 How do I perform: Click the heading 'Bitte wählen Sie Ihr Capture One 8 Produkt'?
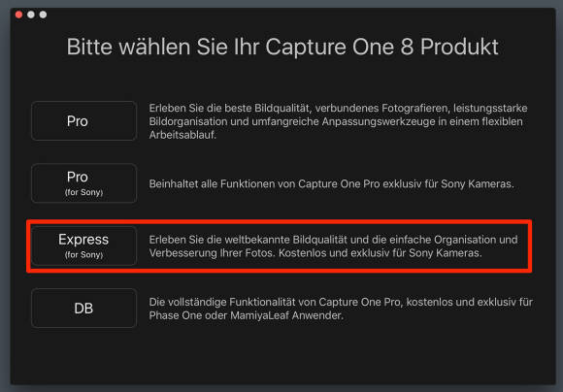click(282, 47)
